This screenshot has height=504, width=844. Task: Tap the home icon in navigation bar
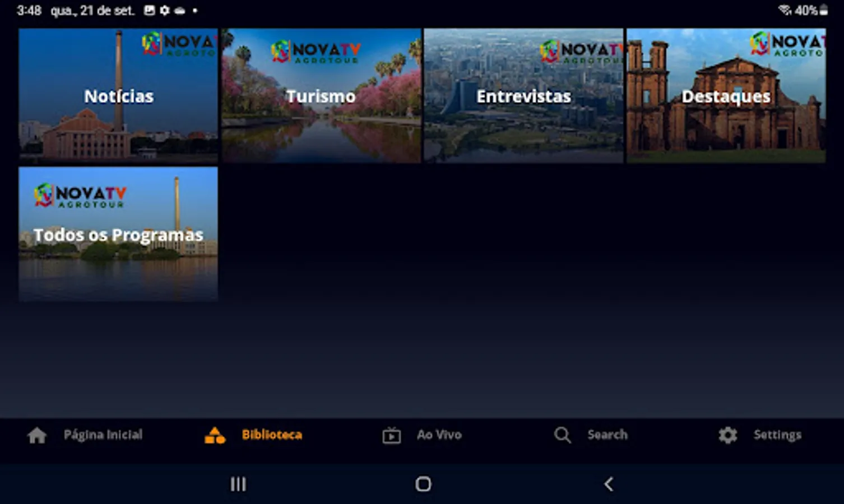tap(37, 435)
